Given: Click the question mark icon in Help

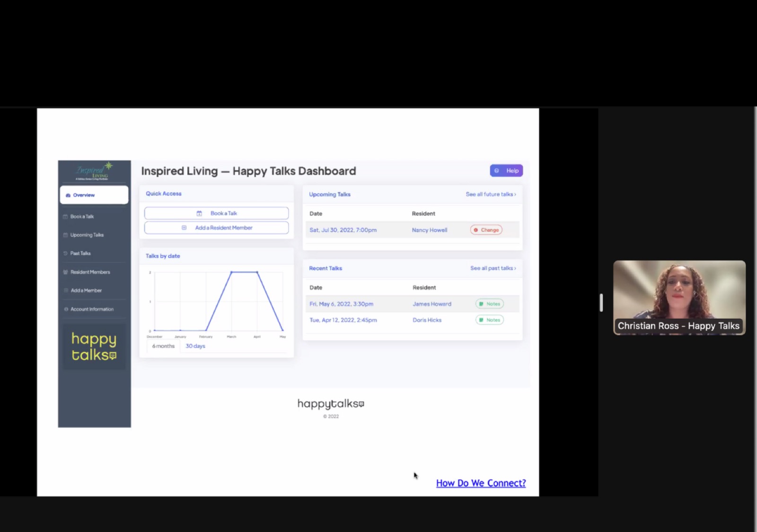Looking at the screenshot, I should point(497,171).
